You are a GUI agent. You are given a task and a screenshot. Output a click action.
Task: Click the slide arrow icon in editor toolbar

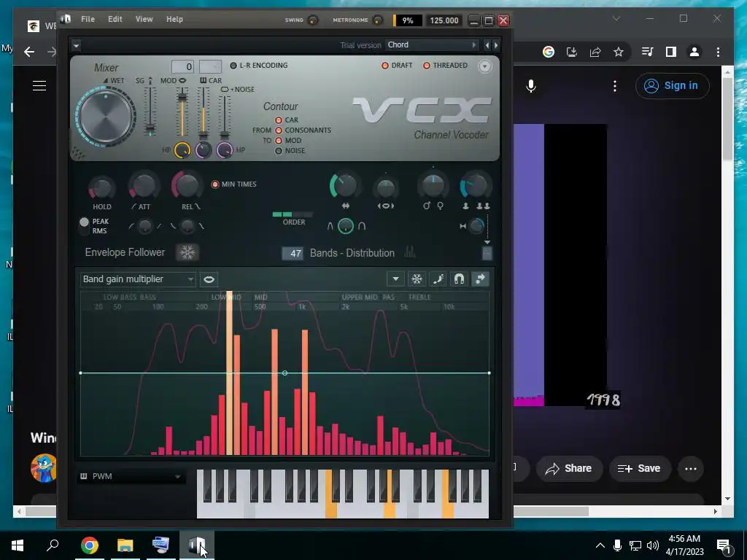(x=480, y=279)
